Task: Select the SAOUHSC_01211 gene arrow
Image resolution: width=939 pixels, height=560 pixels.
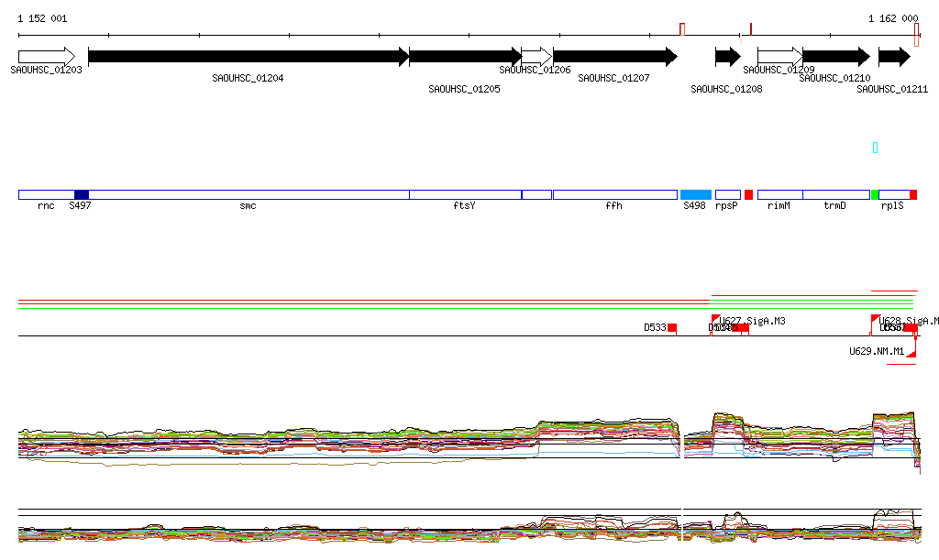Action: [x=894, y=57]
